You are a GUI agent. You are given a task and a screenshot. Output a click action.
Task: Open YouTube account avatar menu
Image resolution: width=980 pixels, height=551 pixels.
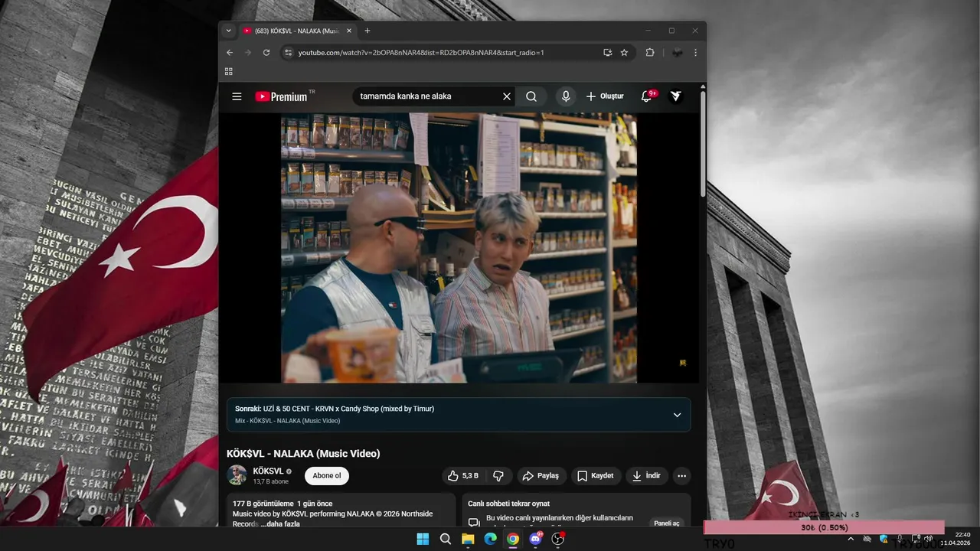click(676, 96)
